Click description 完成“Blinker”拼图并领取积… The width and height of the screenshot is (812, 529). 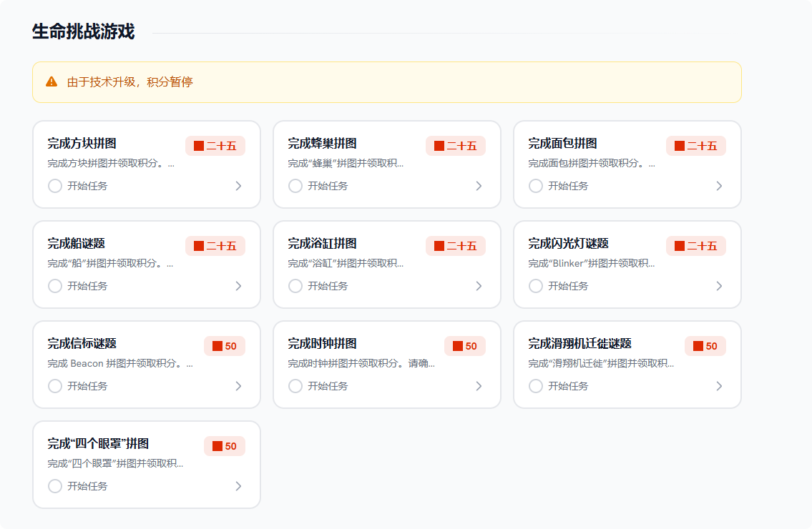tap(592, 263)
